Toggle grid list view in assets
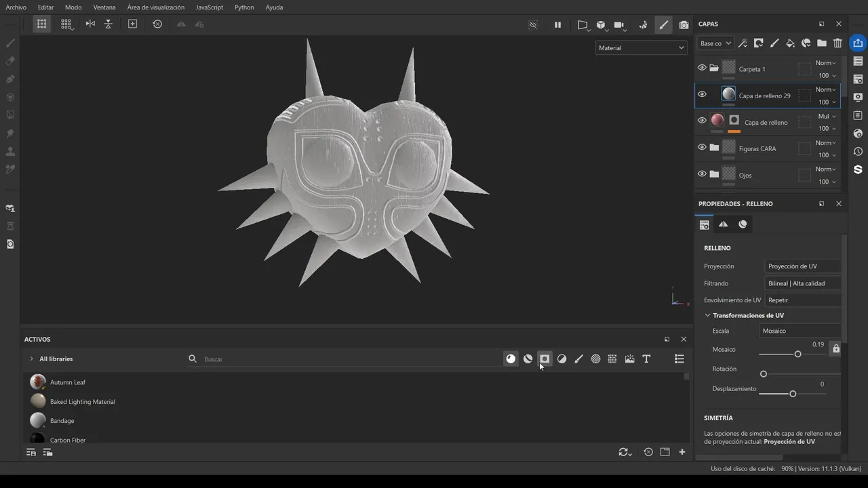868x488 pixels. [x=679, y=359]
